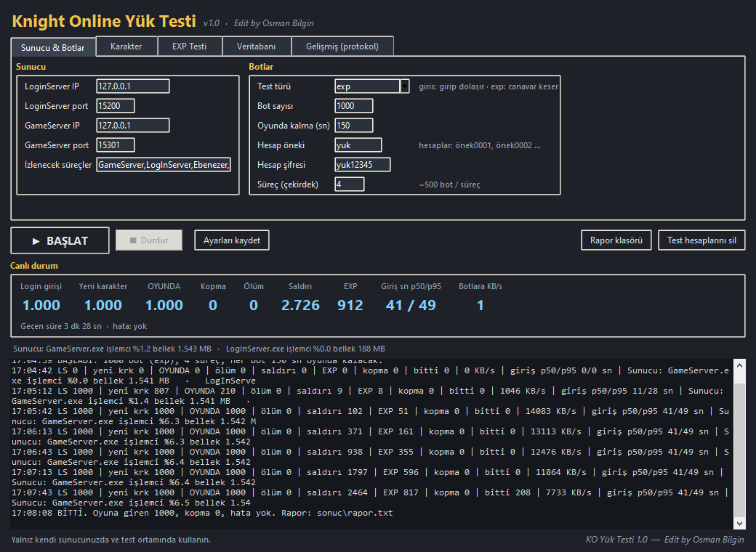Click the 'Knight Online Yük Testi' title
Viewport: 756px width, 552px height.
tap(104, 21)
